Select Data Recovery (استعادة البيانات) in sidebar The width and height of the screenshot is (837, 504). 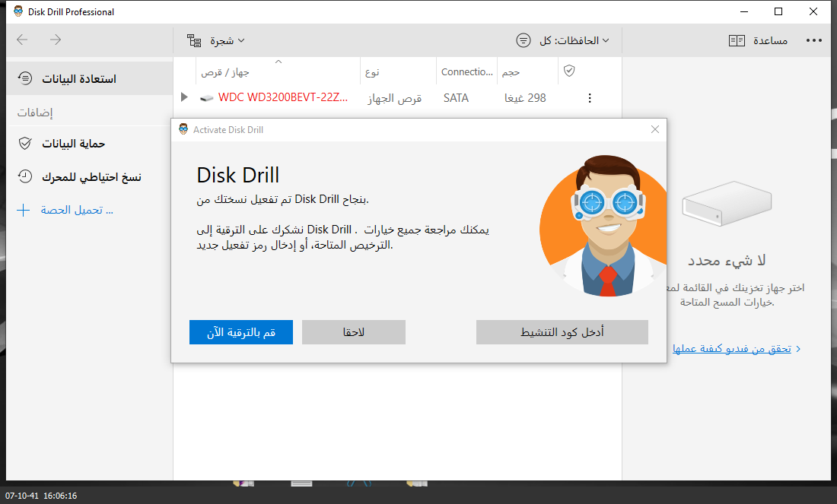point(90,79)
